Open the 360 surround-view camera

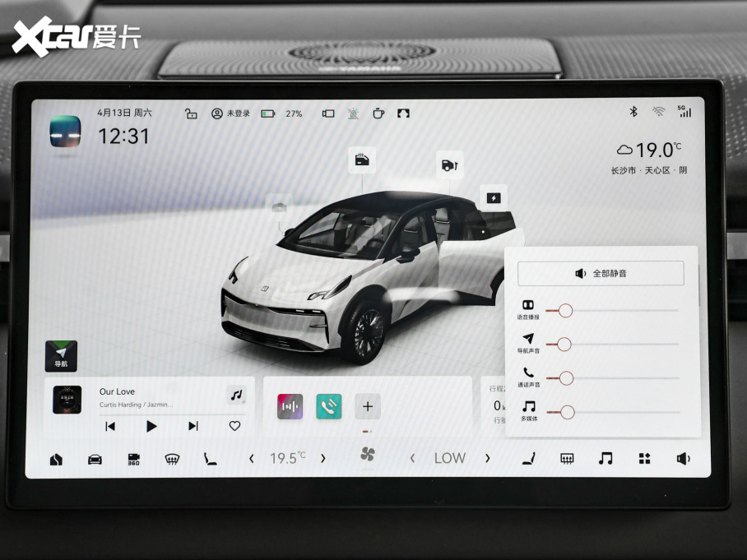click(132, 458)
